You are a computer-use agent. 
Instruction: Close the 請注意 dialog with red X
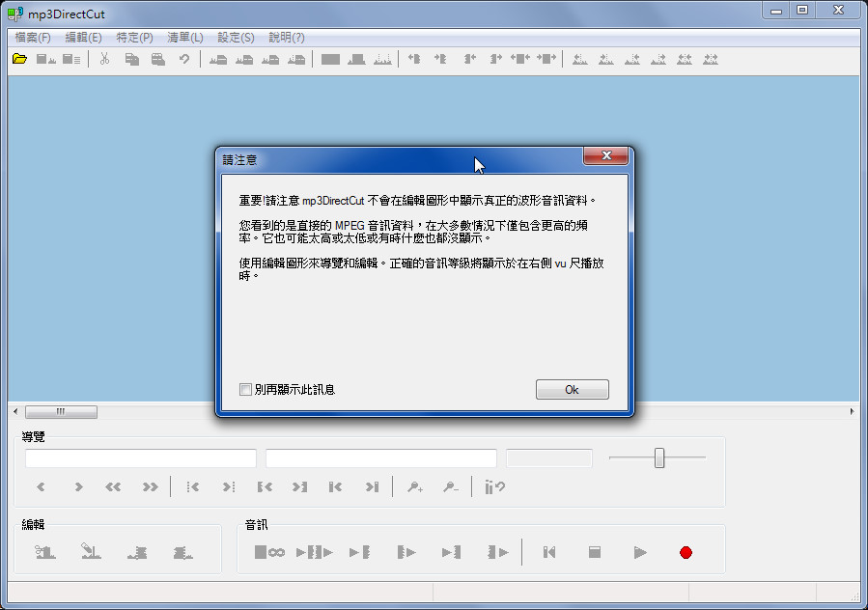point(606,155)
